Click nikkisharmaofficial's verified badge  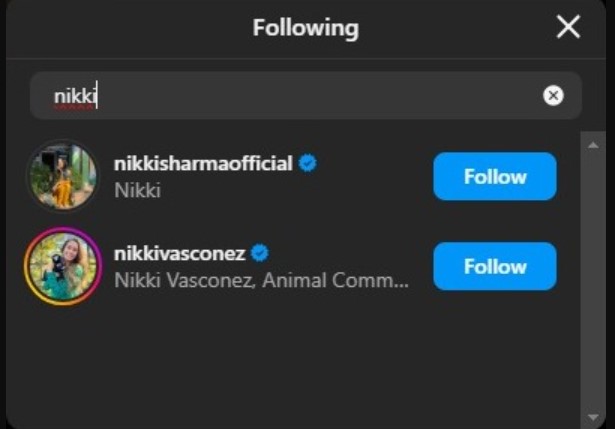pos(308,163)
